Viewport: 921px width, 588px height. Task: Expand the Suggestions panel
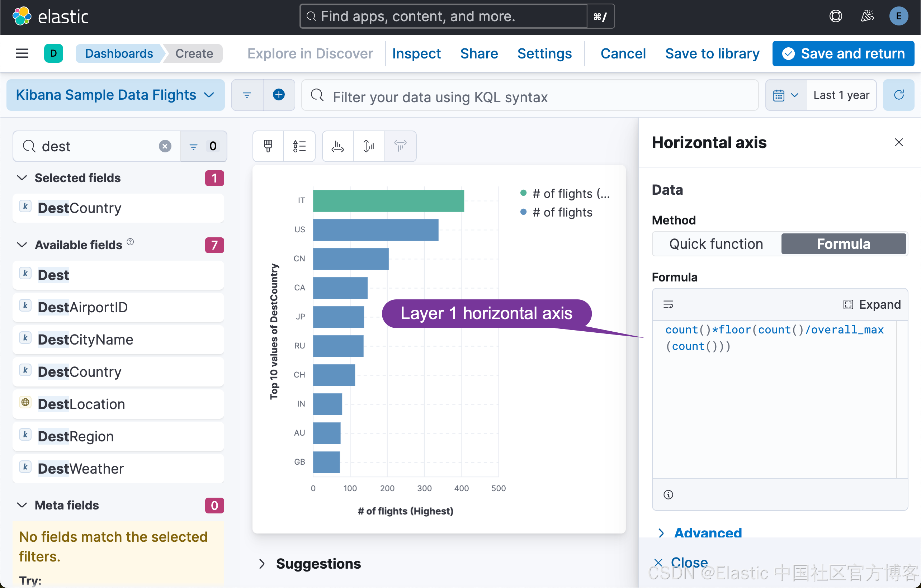(318, 564)
